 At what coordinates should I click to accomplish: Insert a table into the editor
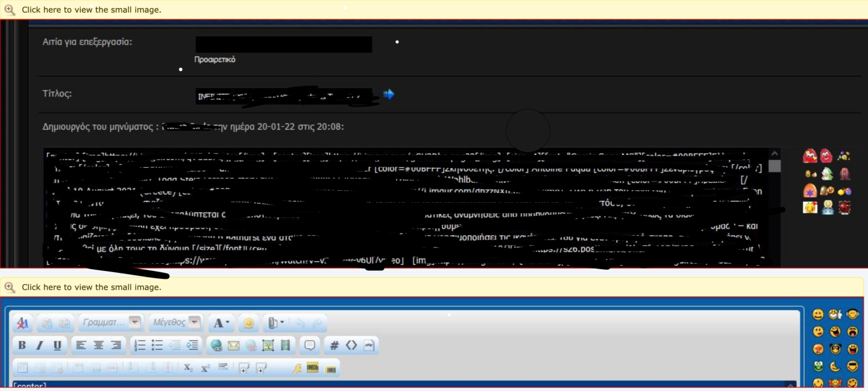[x=22, y=368]
